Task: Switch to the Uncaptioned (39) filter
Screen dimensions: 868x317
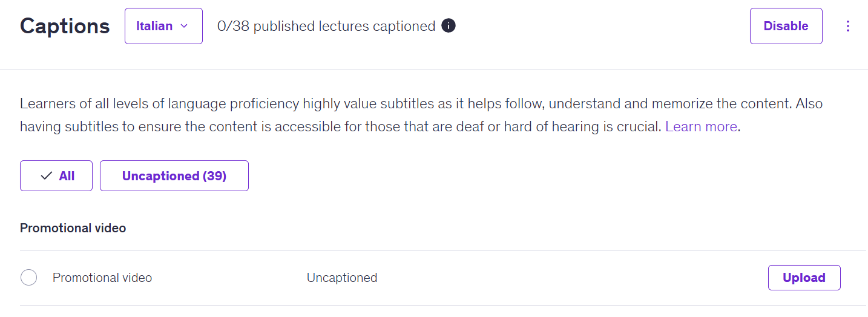Action: pos(174,176)
